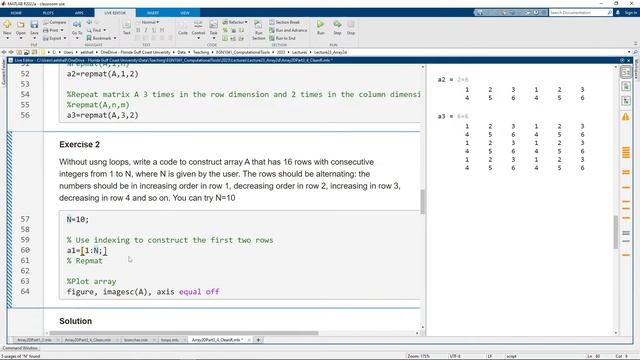
Task: Add new document tab with plus button
Action: click(x=258, y=340)
